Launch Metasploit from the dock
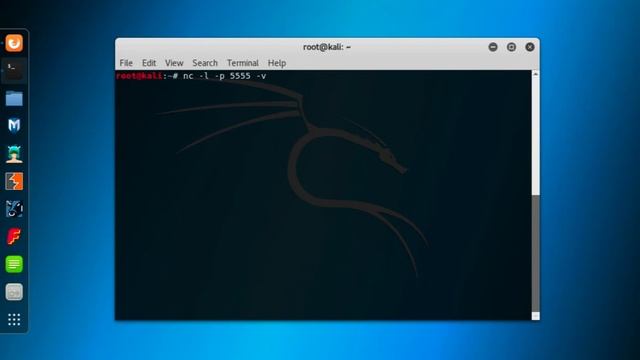This screenshot has height=360, width=640. (x=14, y=125)
